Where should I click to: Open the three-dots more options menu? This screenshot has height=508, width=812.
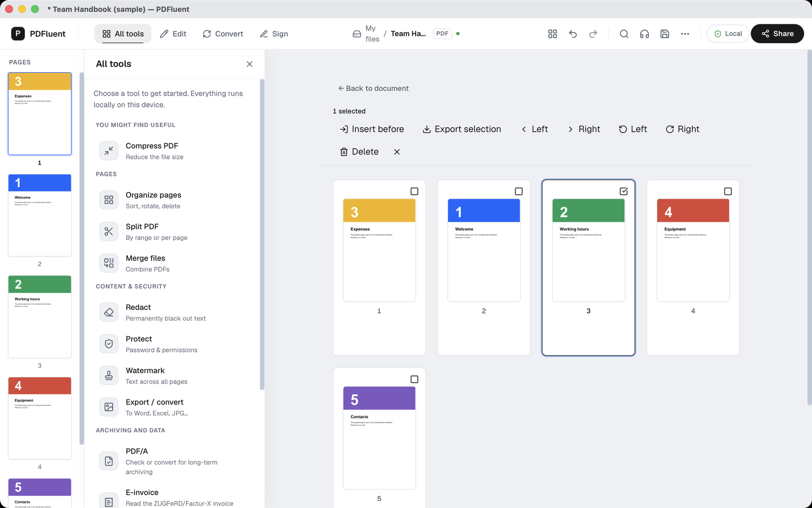685,34
